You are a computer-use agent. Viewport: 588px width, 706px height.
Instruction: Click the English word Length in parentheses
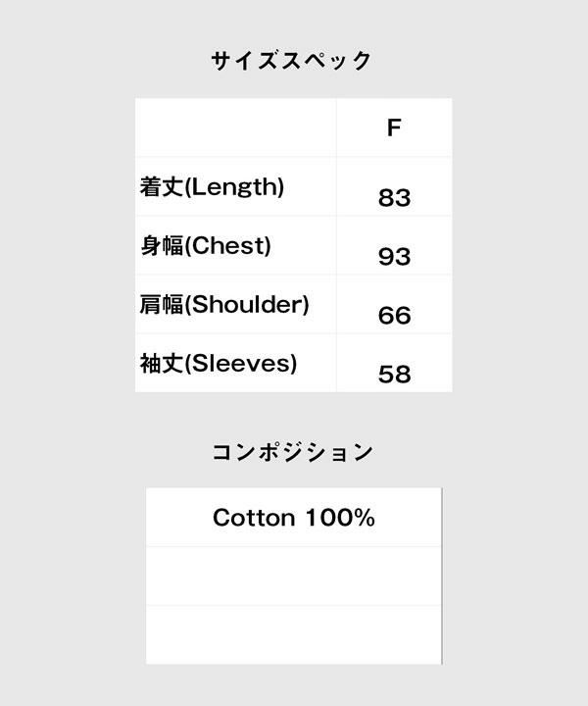pyautogui.click(x=234, y=187)
